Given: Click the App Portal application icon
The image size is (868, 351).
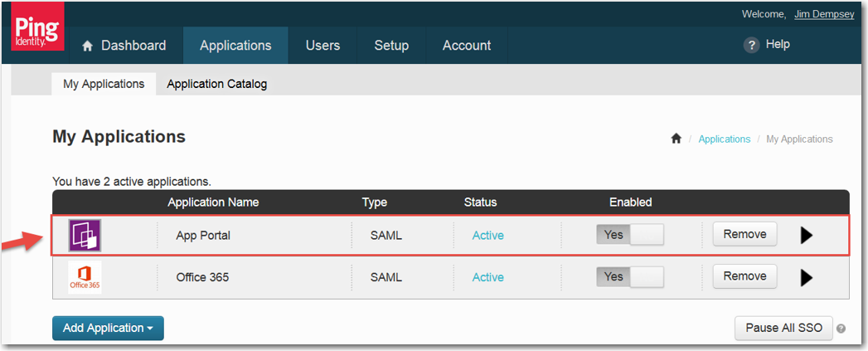Looking at the screenshot, I should click(x=85, y=236).
